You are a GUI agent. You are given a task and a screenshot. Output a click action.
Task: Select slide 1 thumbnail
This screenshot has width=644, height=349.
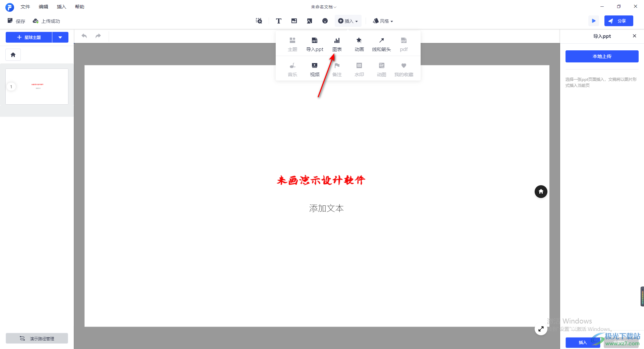tap(37, 87)
